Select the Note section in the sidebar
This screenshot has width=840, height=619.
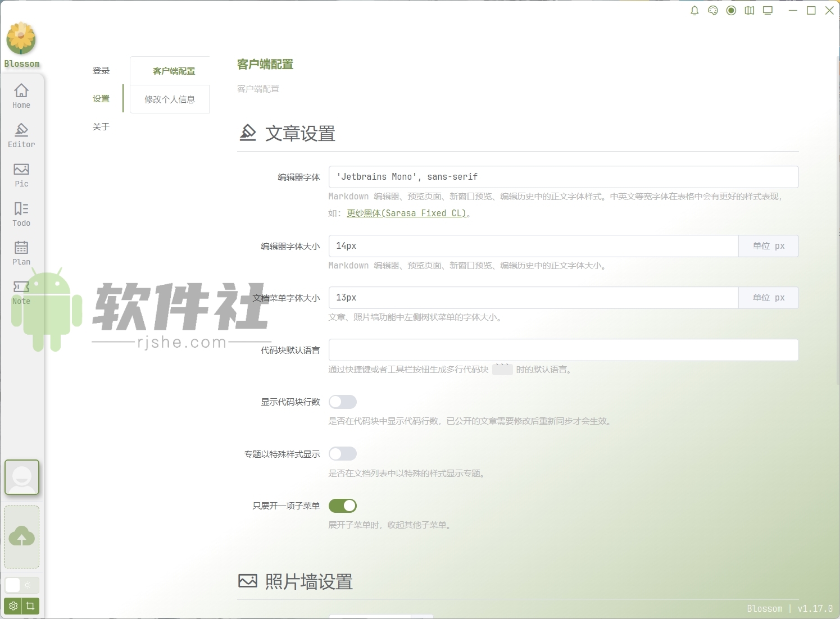(21, 291)
